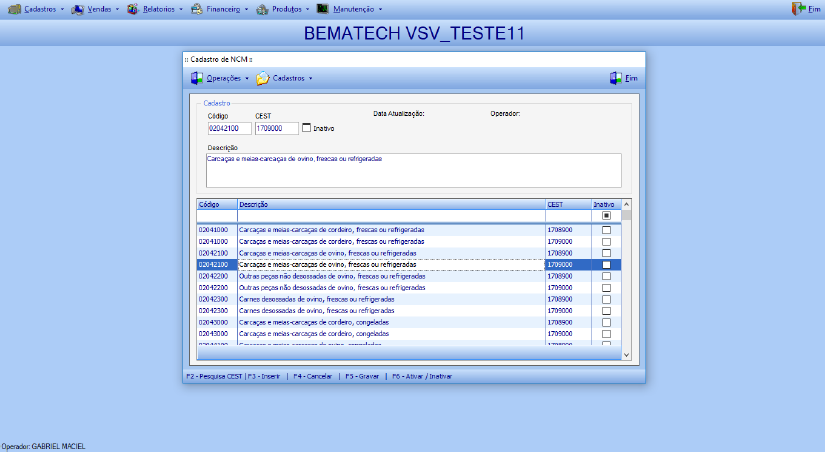Click Fim label in the NCM window toolbar

pyautogui.click(x=631, y=78)
